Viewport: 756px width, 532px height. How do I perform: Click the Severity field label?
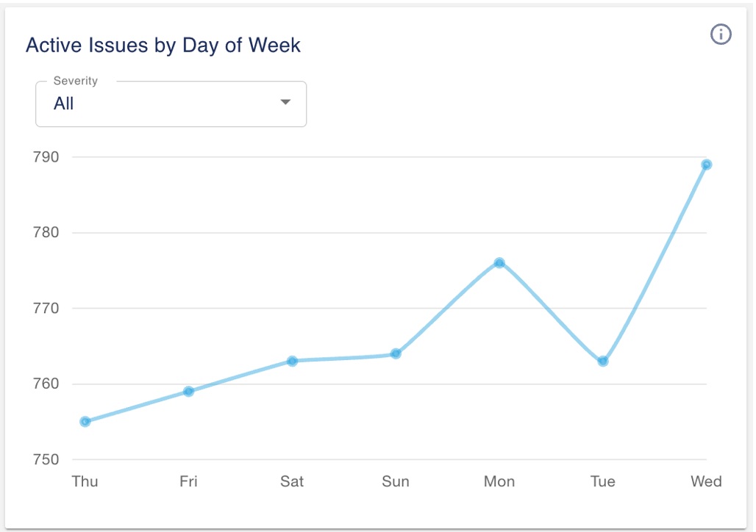(x=75, y=81)
